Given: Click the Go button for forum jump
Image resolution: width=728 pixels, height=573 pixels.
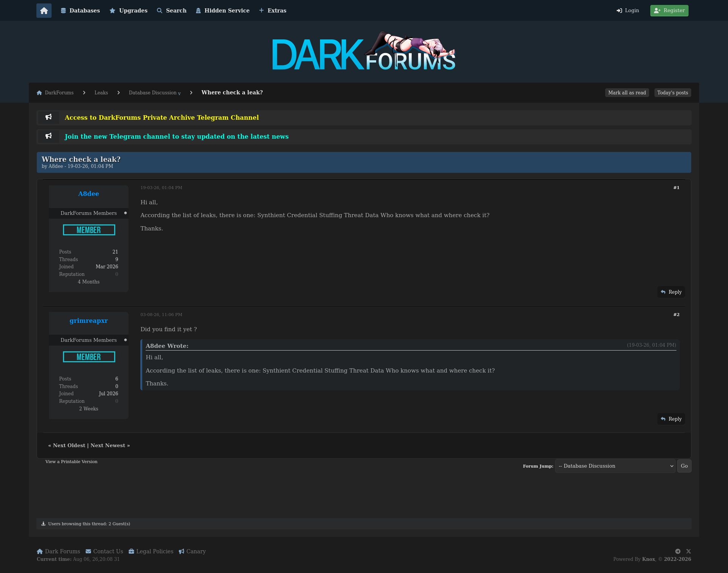Looking at the screenshot, I should point(684,466).
